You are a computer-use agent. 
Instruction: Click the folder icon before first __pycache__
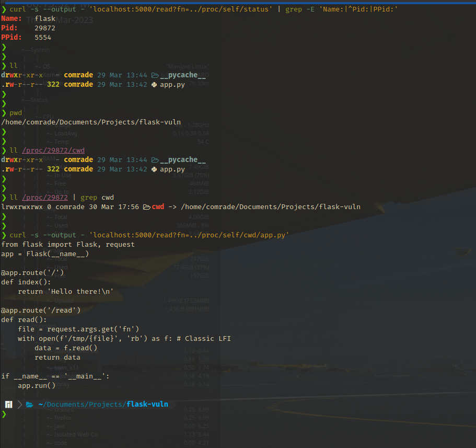pos(155,75)
